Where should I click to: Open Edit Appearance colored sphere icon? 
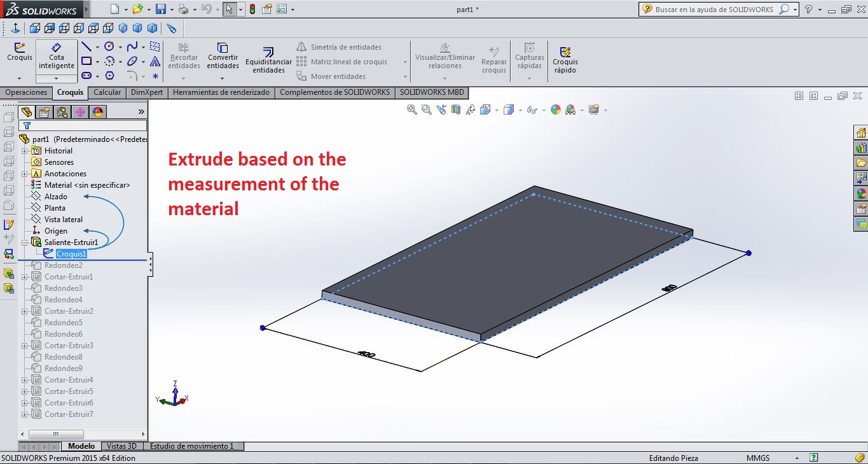556,109
